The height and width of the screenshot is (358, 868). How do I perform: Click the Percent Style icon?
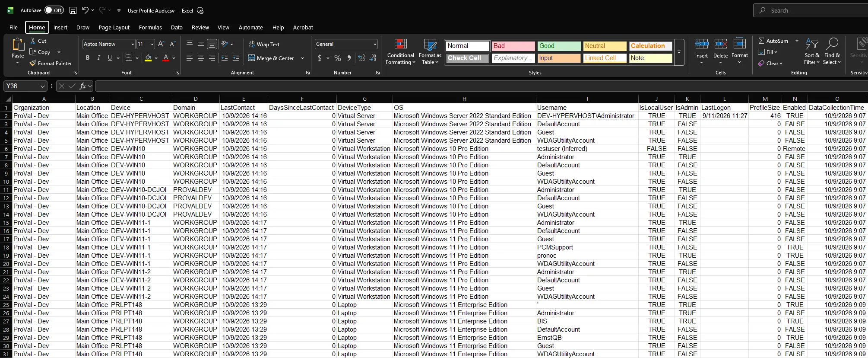[x=338, y=58]
